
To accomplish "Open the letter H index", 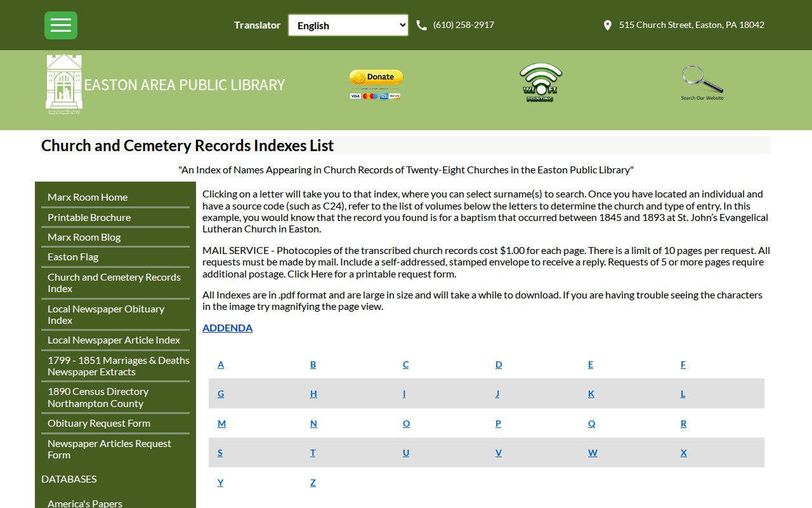I will point(313,394).
